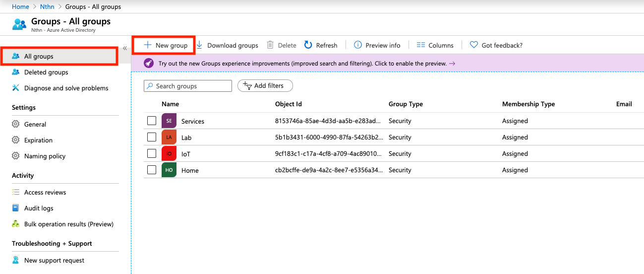This screenshot has height=274, width=644.
Task: Click the red IO group color avatar
Action: coord(169,154)
